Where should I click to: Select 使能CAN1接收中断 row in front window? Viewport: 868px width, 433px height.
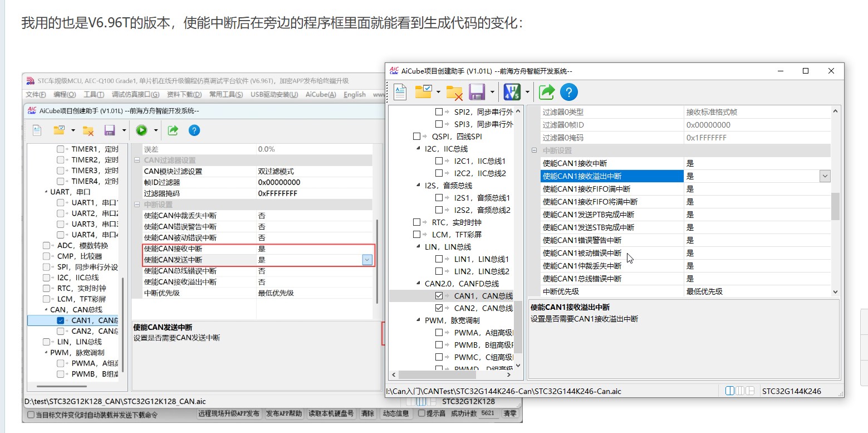coord(685,163)
